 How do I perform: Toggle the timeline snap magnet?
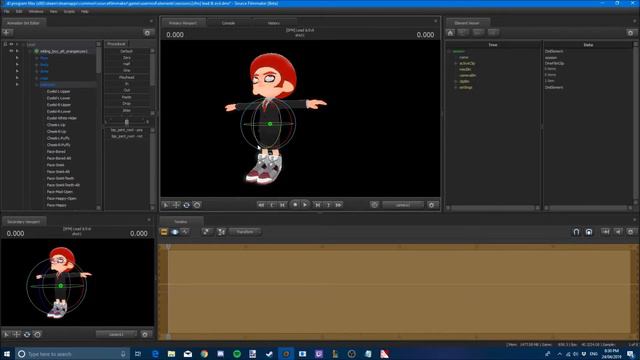[x=576, y=232]
